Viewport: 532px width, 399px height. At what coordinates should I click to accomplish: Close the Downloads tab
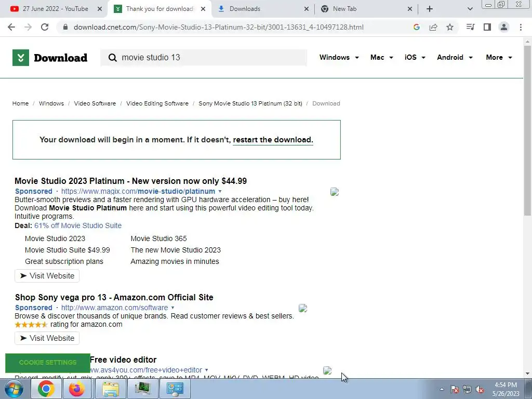point(307,9)
